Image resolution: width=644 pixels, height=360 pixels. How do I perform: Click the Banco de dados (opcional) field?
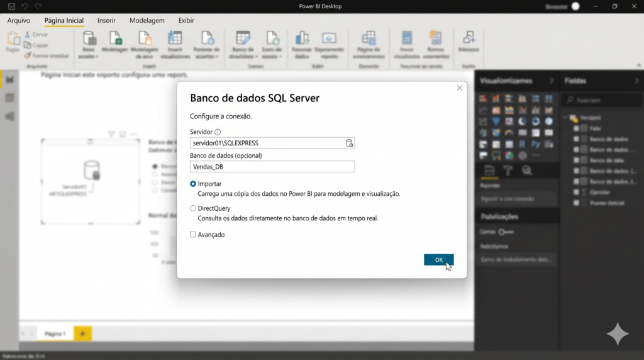(x=272, y=166)
